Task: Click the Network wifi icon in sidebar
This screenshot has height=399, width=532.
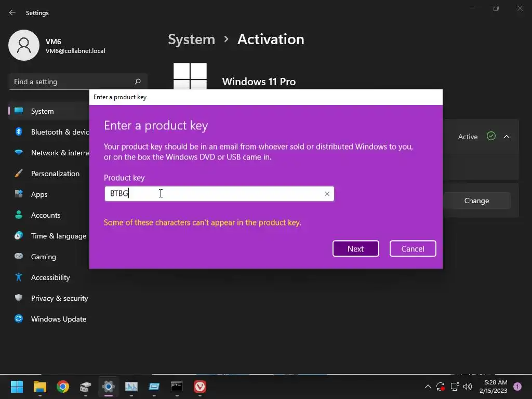Action: [x=19, y=153]
